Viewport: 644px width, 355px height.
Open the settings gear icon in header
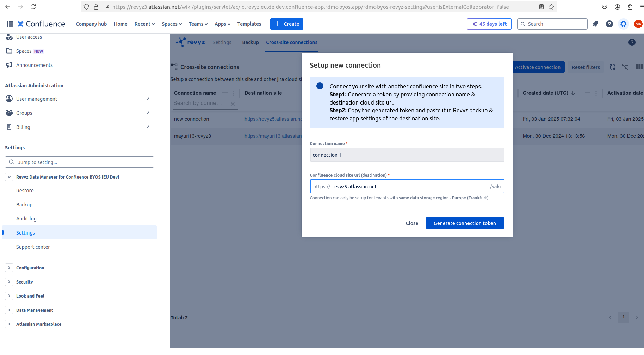point(624,24)
